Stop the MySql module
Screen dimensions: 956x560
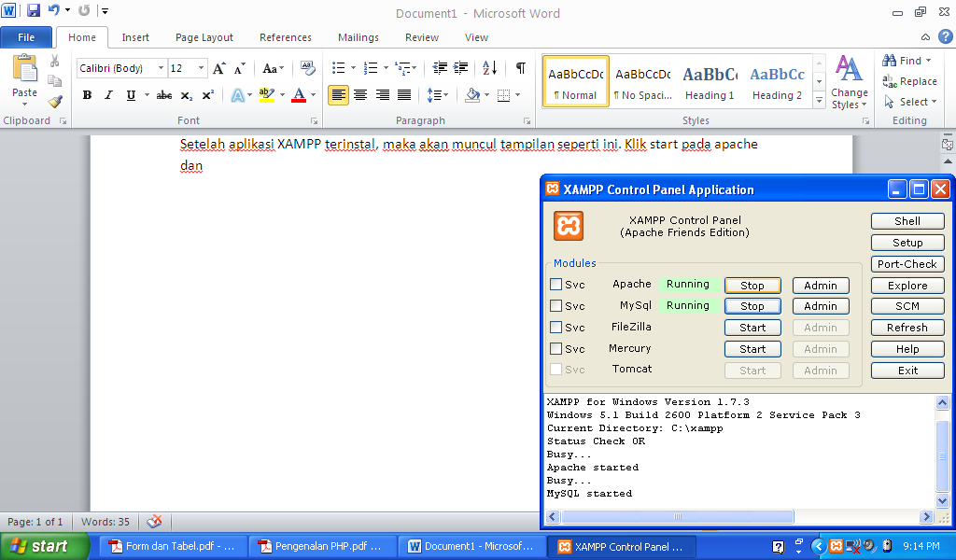(752, 306)
